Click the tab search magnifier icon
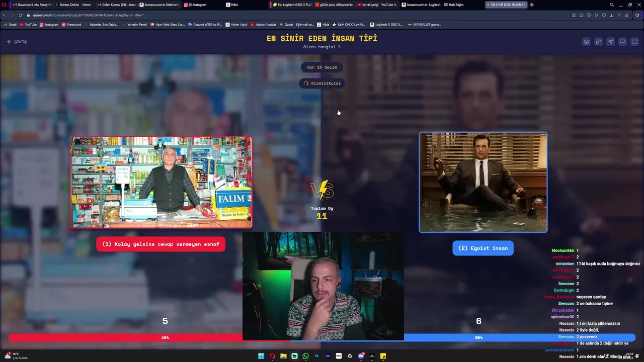The height and width of the screenshot is (362, 644). pos(612,5)
